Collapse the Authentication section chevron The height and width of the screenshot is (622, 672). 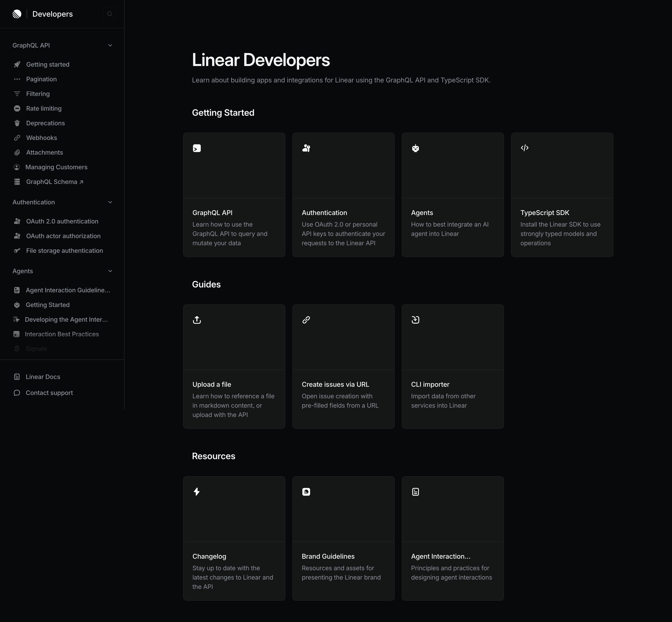pos(110,202)
